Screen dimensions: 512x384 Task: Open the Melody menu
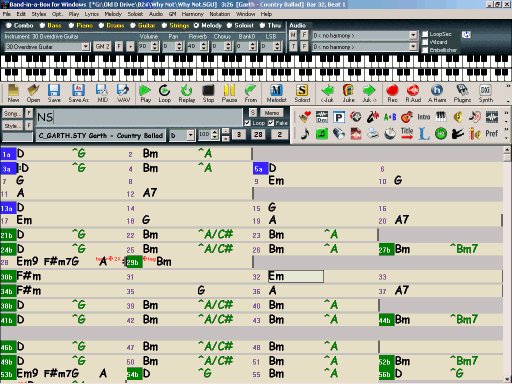click(113, 14)
